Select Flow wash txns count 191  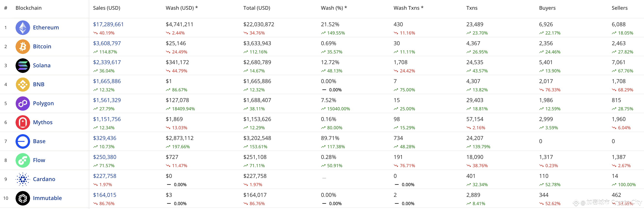click(398, 157)
